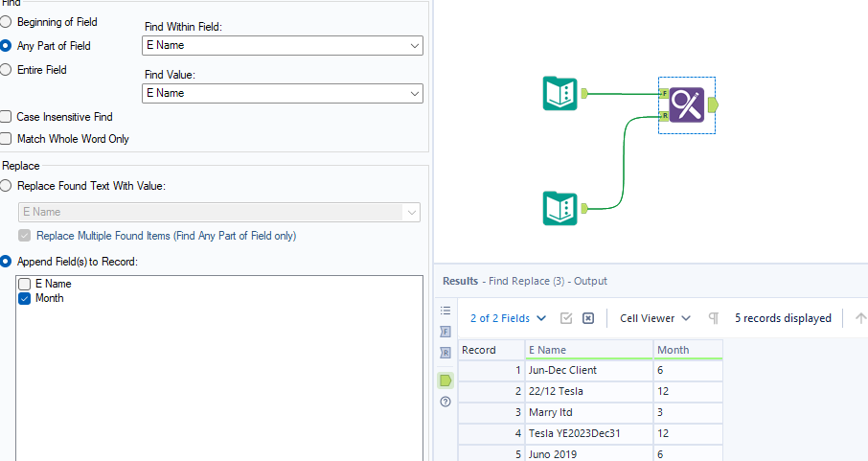Open the Results help question icon
Screen dimensions: 868x461
(x=445, y=402)
